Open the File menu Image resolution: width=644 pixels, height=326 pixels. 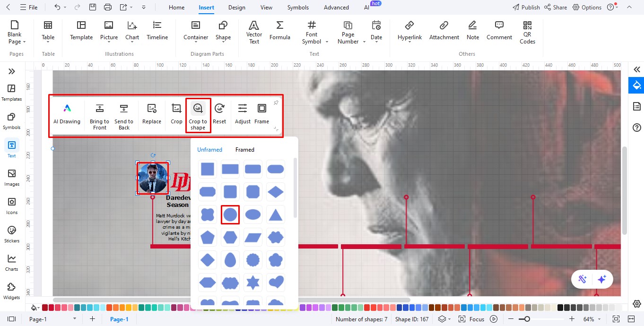(29, 8)
